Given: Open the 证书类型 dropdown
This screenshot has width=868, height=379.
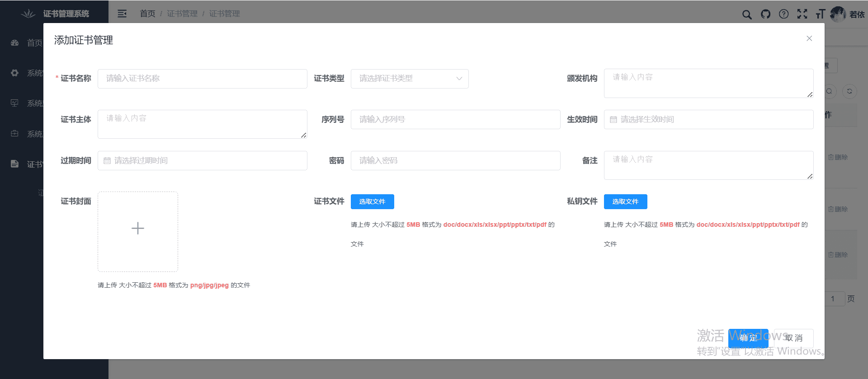Looking at the screenshot, I should click(410, 79).
